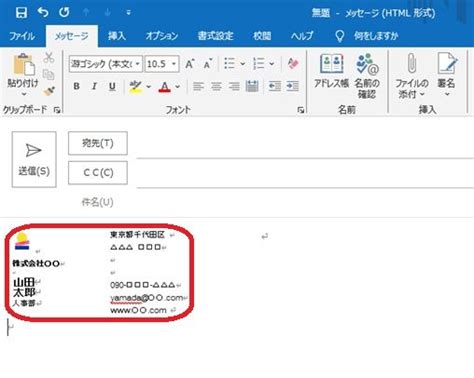
Task: Toggle underline formatting
Action: (112, 86)
